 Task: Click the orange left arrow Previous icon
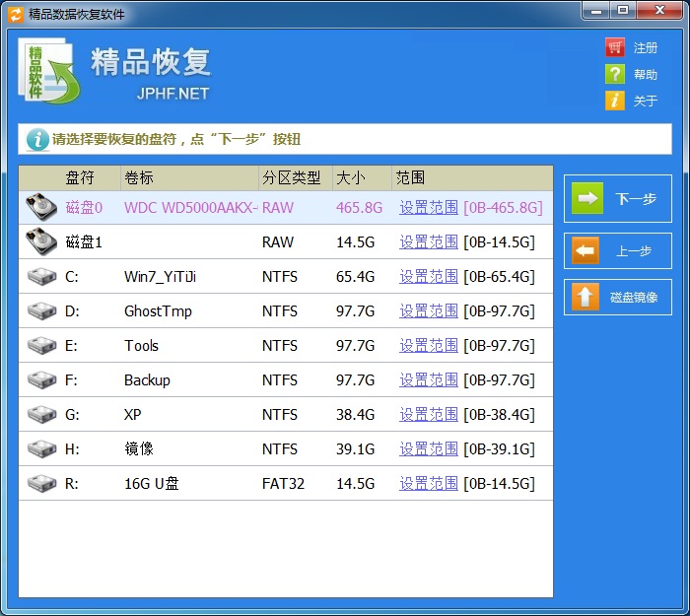pos(586,250)
